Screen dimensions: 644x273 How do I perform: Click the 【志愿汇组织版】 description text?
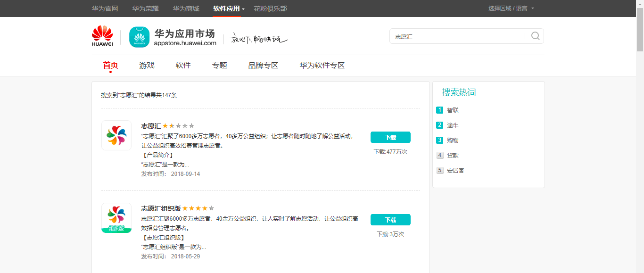[163, 238]
